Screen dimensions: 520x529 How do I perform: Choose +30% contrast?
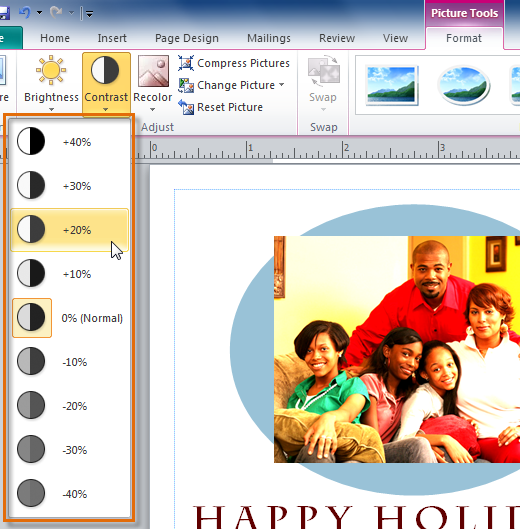coord(69,186)
